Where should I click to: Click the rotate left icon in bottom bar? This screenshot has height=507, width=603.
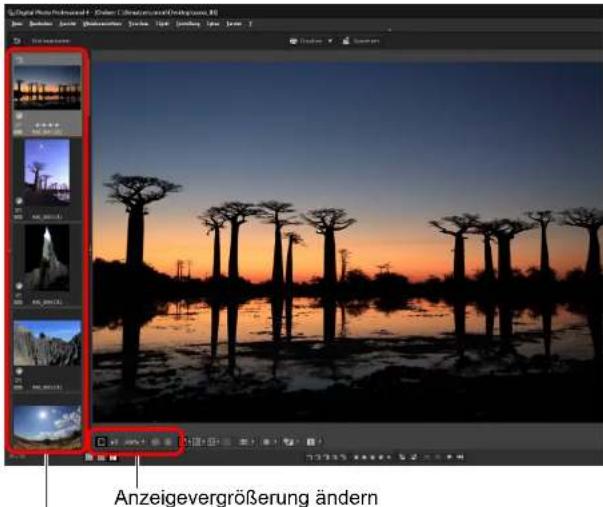coord(402,457)
